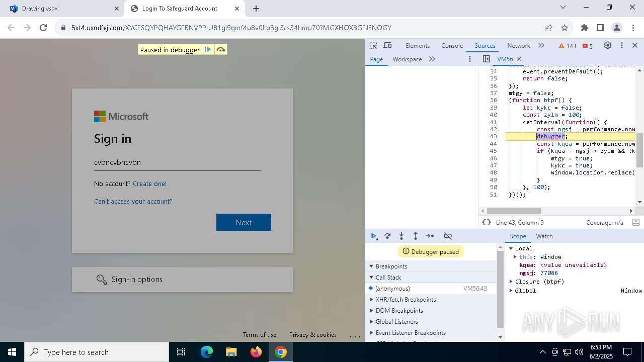
Task: Click the Step button
Action: click(430, 236)
